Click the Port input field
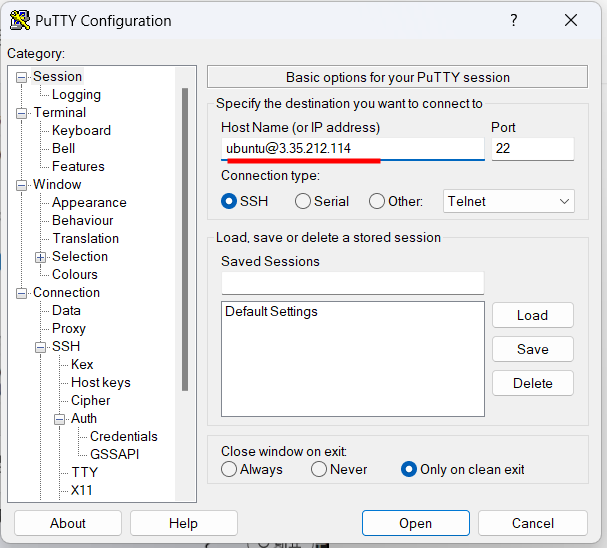607x548 pixels. click(533, 149)
